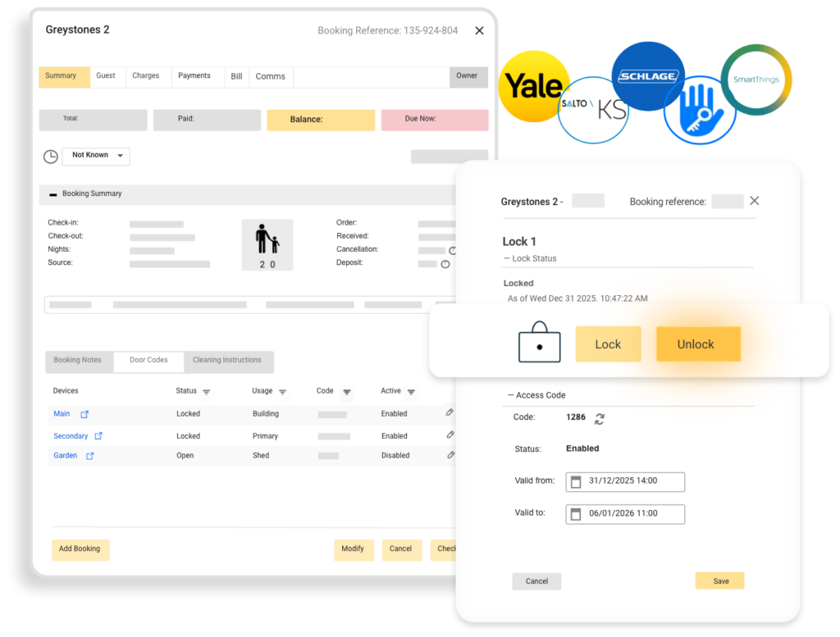Click the refresh icon next to code 1286
Image resolution: width=840 pixels, height=637 pixels.
point(600,418)
